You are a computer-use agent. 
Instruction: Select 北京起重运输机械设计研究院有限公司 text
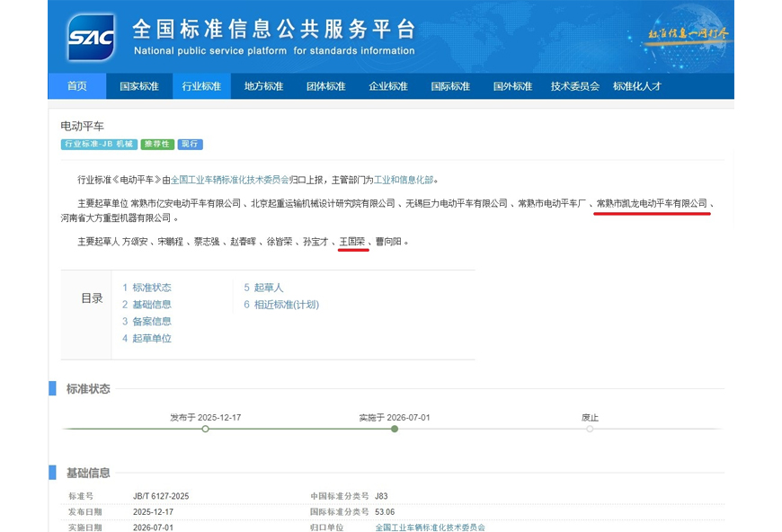[324, 203]
